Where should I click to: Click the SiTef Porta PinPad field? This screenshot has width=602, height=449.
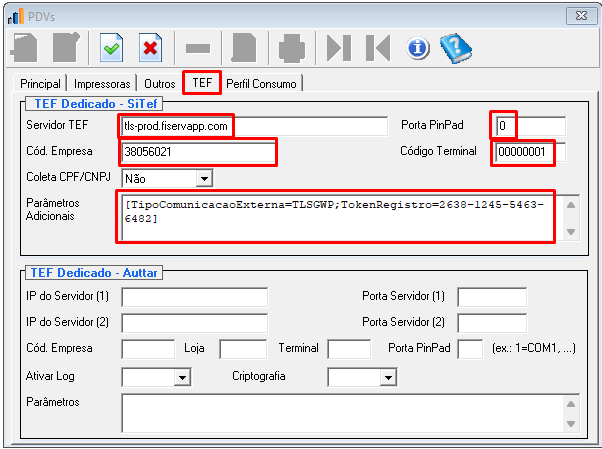click(530, 126)
